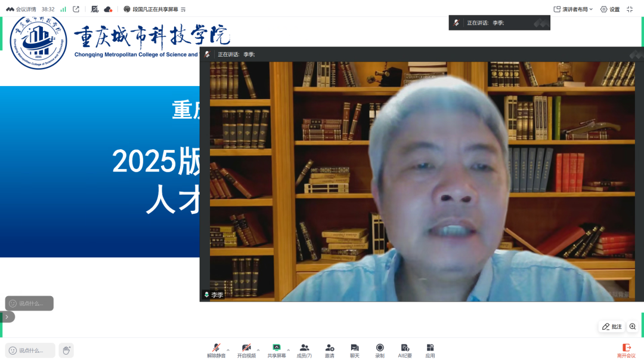Open 会议详情 meeting details

21,9
